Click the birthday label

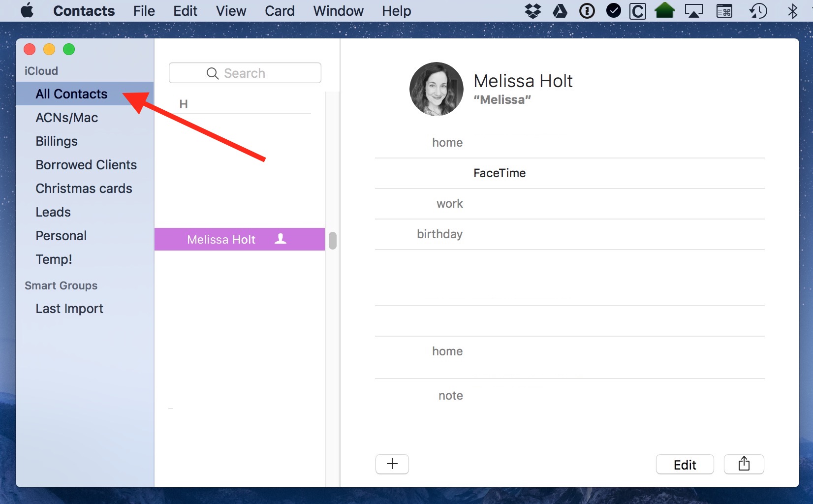(439, 234)
